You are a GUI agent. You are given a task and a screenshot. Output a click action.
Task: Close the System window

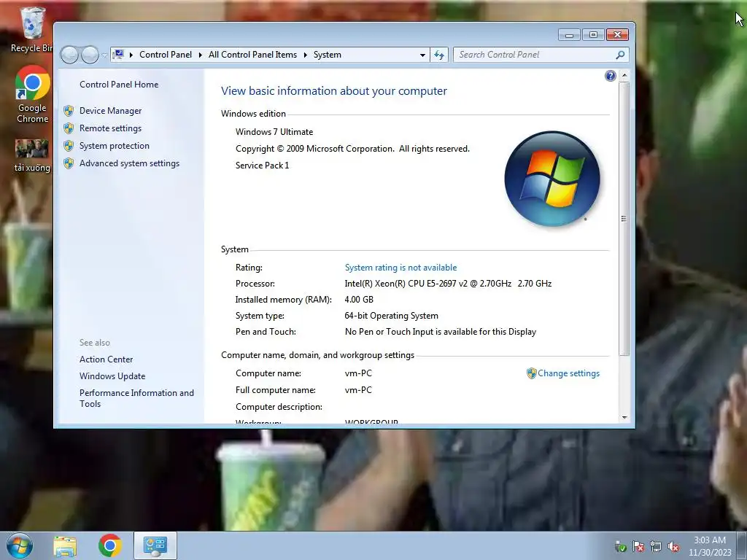point(617,35)
